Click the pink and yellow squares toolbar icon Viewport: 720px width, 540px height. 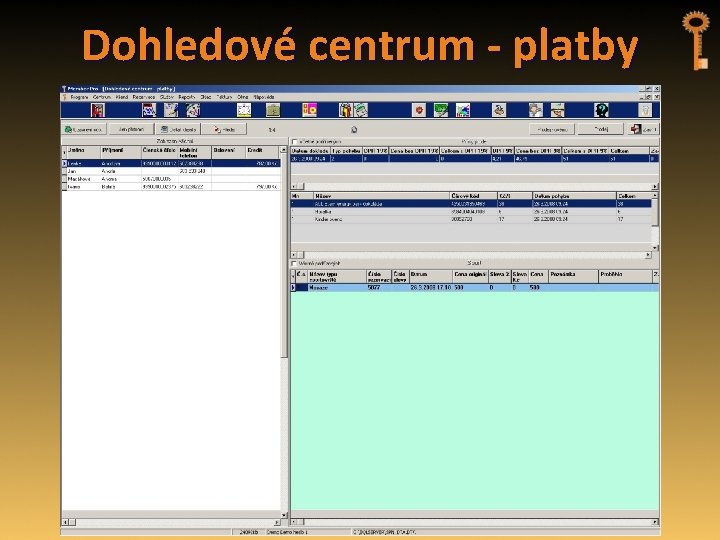[309, 110]
